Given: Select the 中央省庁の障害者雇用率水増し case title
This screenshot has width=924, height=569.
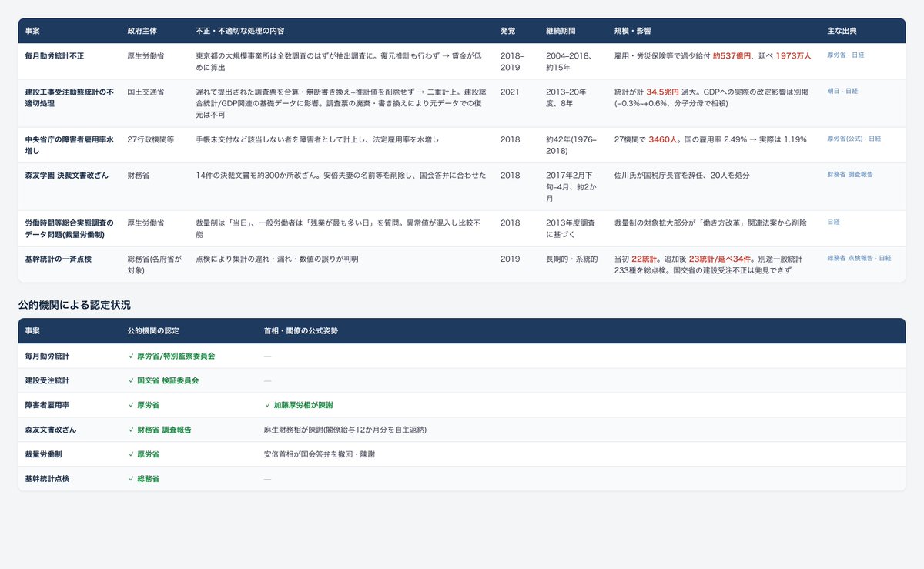Looking at the screenshot, I should click(x=69, y=145).
